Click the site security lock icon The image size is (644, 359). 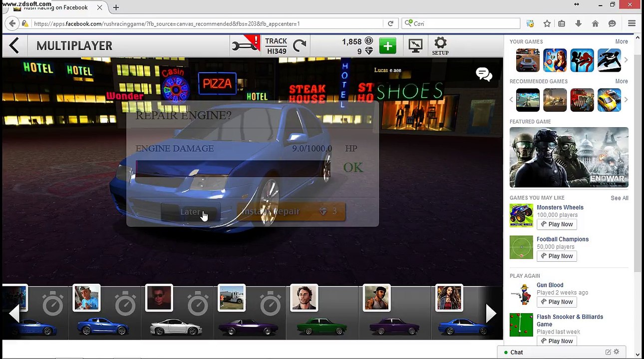[25, 23]
